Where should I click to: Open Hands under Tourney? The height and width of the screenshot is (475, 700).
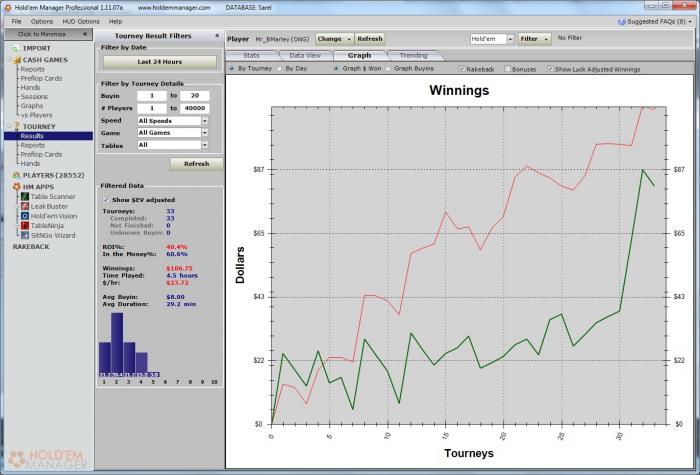click(30, 163)
